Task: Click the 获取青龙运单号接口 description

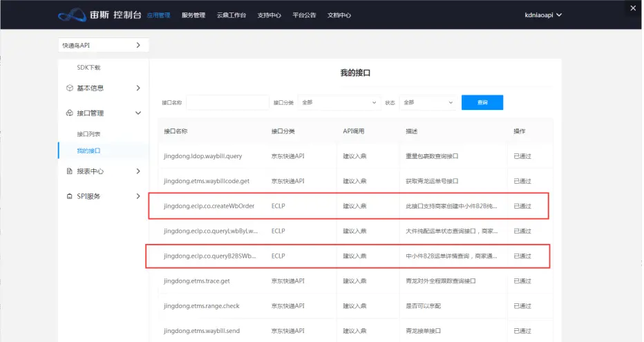Action: [x=432, y=181]
